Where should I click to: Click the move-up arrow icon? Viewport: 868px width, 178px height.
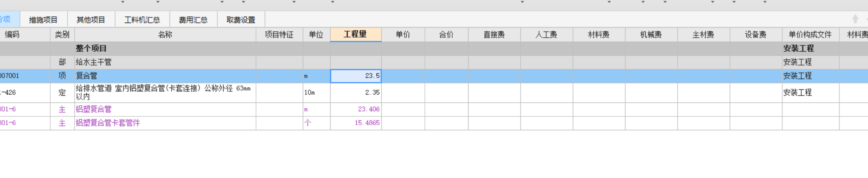pyautogui.click(x=855, y=19)
